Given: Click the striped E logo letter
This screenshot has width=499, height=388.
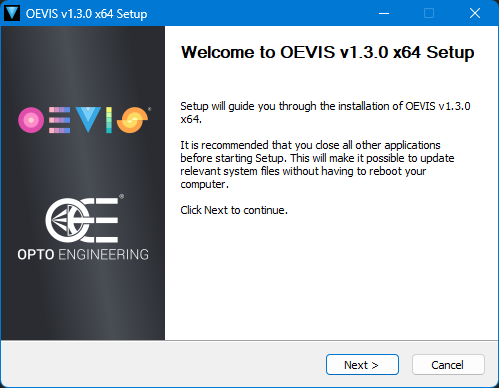Looking at the screenshot, I should [59, 120].
